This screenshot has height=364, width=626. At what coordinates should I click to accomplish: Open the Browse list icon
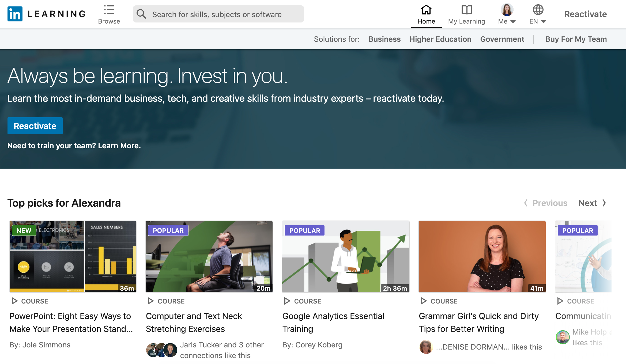(x=109, y=10)
